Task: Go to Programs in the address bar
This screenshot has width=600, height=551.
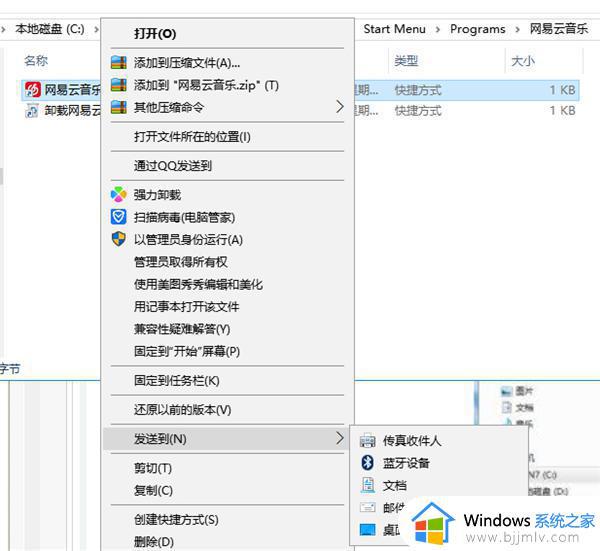Action: 478,29
